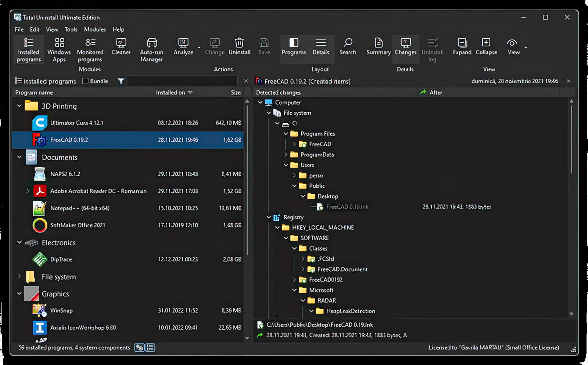Image resolution: width=588 pixels, height=365 pixels.
Task: Expand Adobe Acrobat Reader DC entry
Action: click(x=28, y=191)
